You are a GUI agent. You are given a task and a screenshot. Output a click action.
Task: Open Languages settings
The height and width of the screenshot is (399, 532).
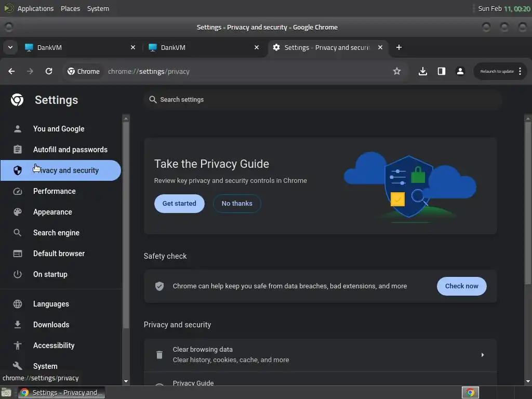tap(60, 304)
